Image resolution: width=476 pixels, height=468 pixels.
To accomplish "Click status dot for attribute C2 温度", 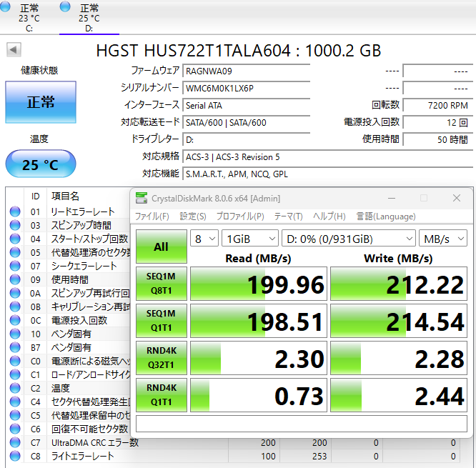I will pyautogui.click(x=15, y=388).
